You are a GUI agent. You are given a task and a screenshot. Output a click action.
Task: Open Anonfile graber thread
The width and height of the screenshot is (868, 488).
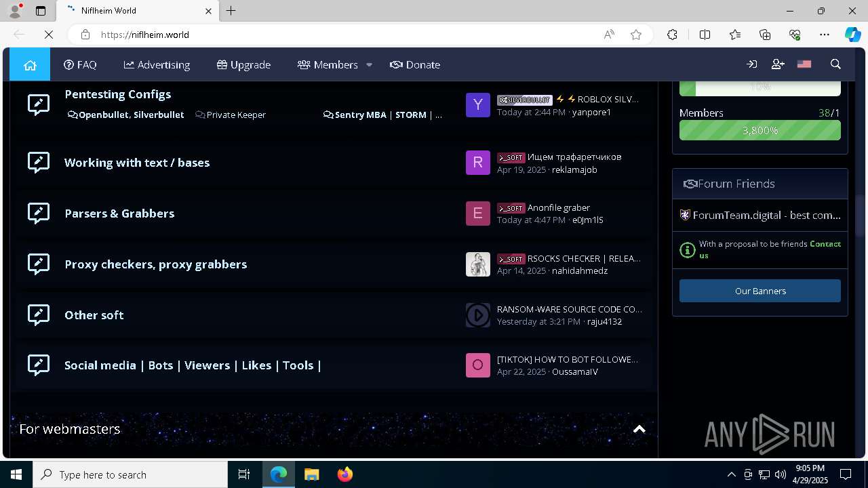(559, 207)
